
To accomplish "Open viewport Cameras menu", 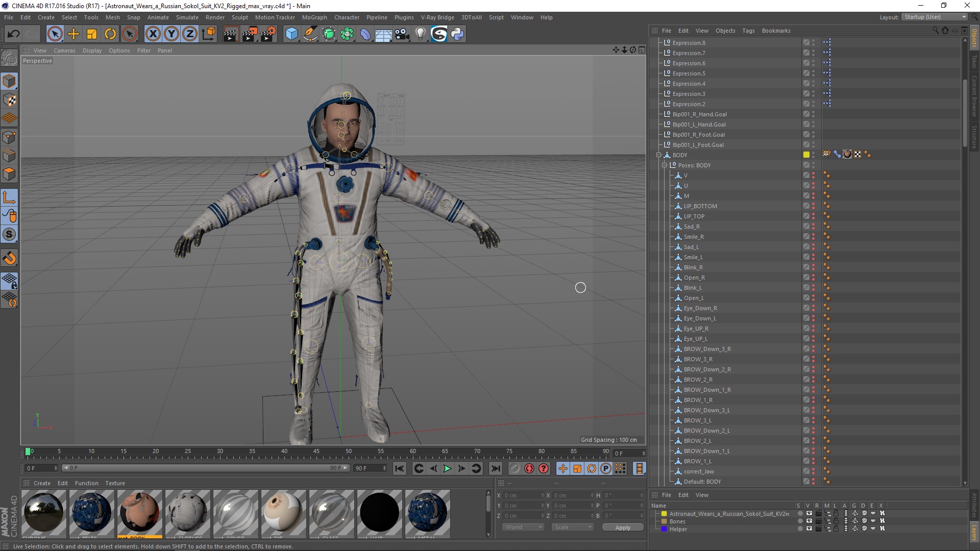I will pyautogui.click(x=64, y=51).
